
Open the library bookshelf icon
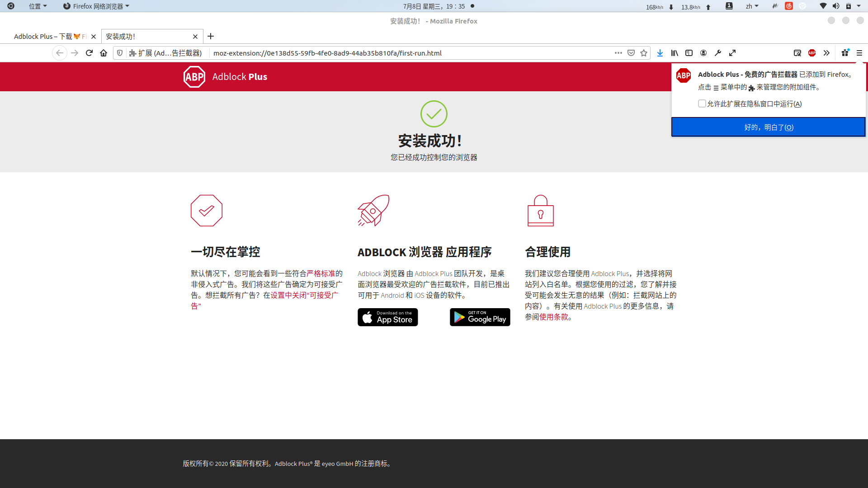675,53
